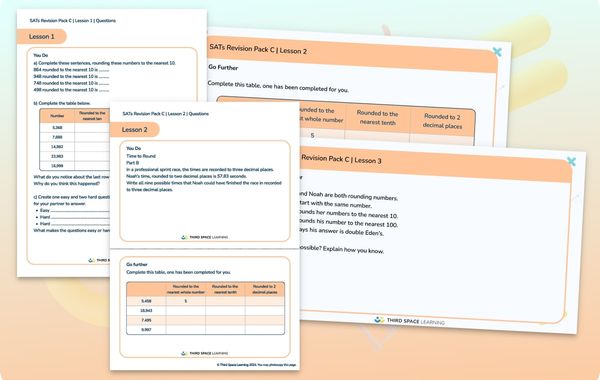Click the table cell '7,898'

57,137
